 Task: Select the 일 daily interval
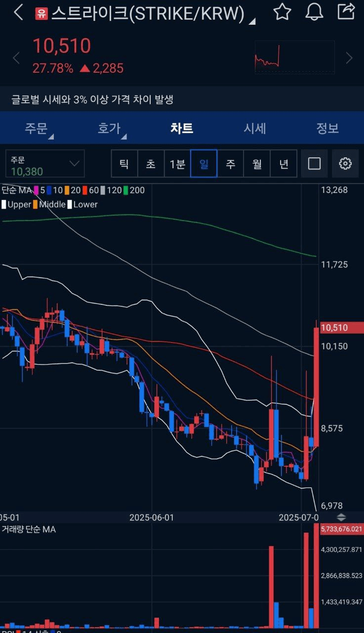204,164
